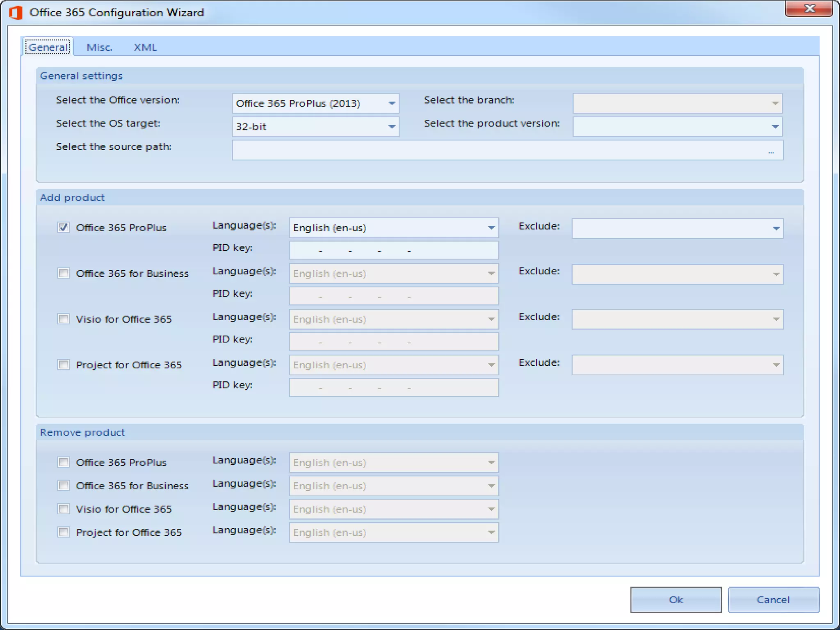Open Exclude dropdown for Visio for Office 365
This screenshot has height=630, width=840.
point(678,319)
